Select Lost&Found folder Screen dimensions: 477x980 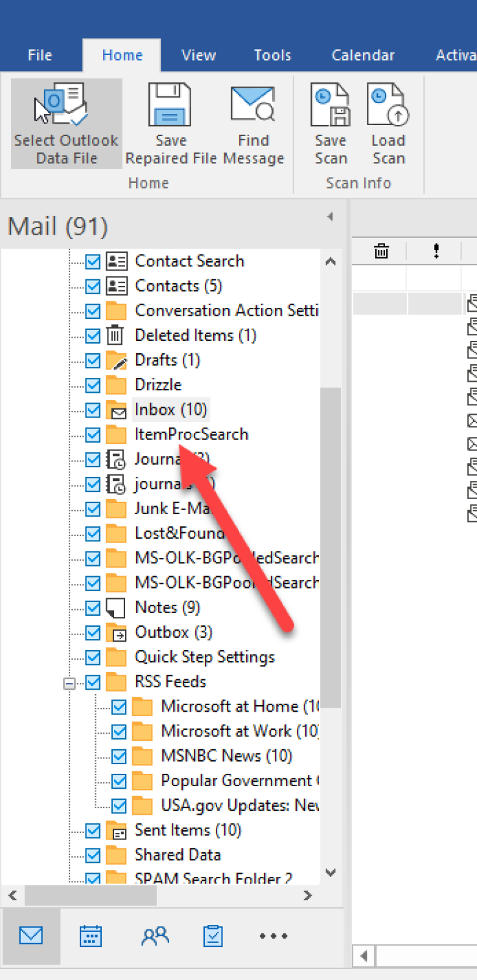click(180, 533)
